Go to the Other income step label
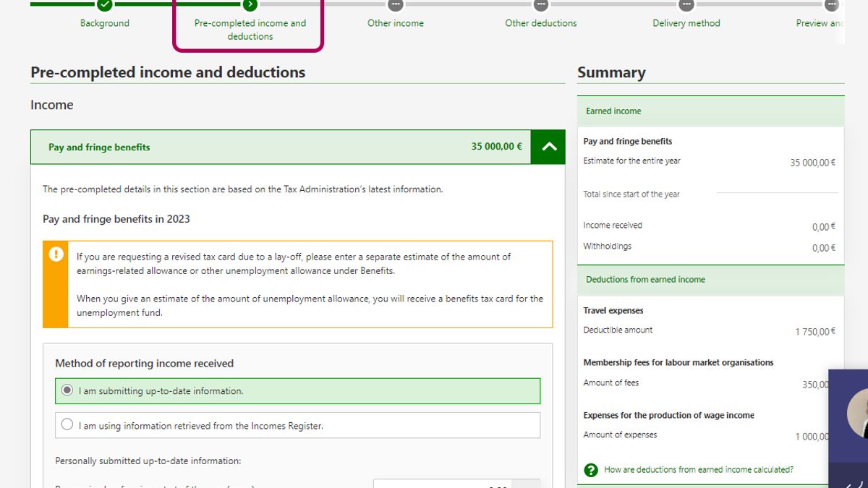Screen dimensions: 868x488 (395, 23)
